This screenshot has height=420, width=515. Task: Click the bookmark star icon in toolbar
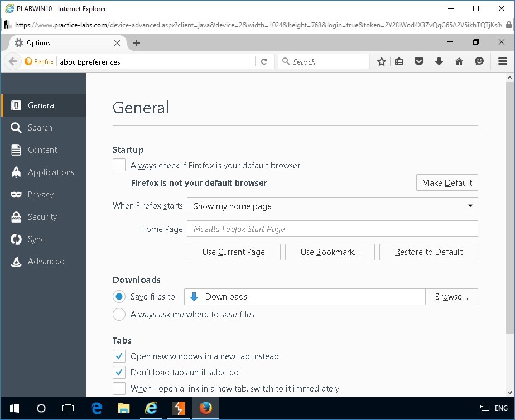point(382,62)
